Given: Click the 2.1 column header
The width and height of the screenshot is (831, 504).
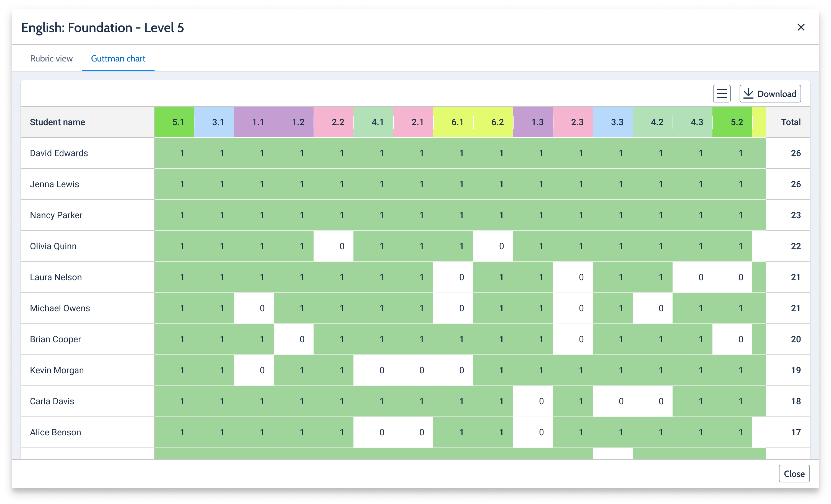Looking at the screenshot, I should click(x=413, y=122).
